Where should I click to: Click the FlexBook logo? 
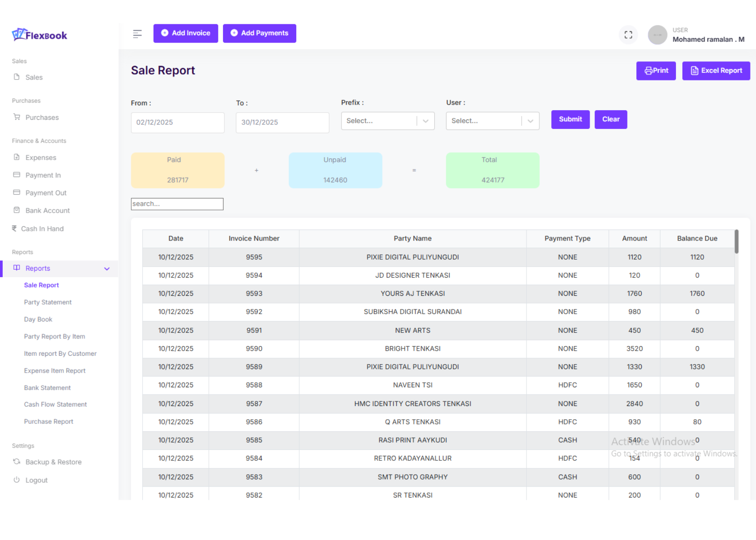pos(40,35)
